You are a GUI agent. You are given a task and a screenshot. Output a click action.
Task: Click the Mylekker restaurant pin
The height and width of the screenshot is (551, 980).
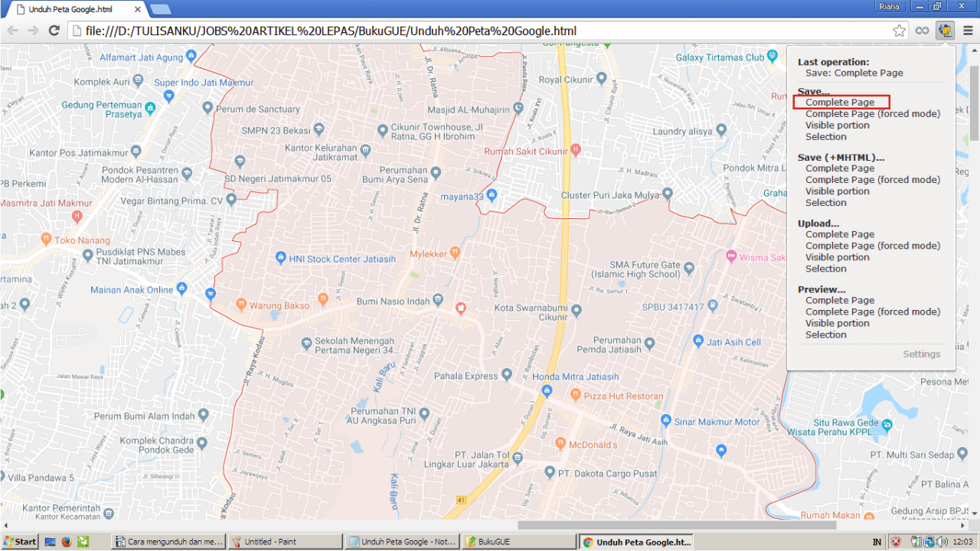click(x=456, y=251)
